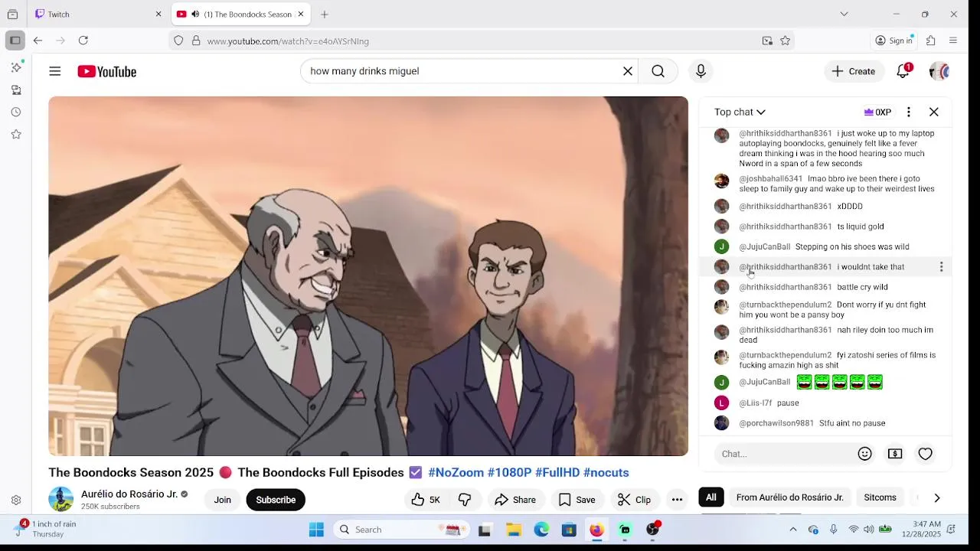980x551 pixels.
Task: Open the Firefox View icon in tab bar
Action: coord(12,15)
